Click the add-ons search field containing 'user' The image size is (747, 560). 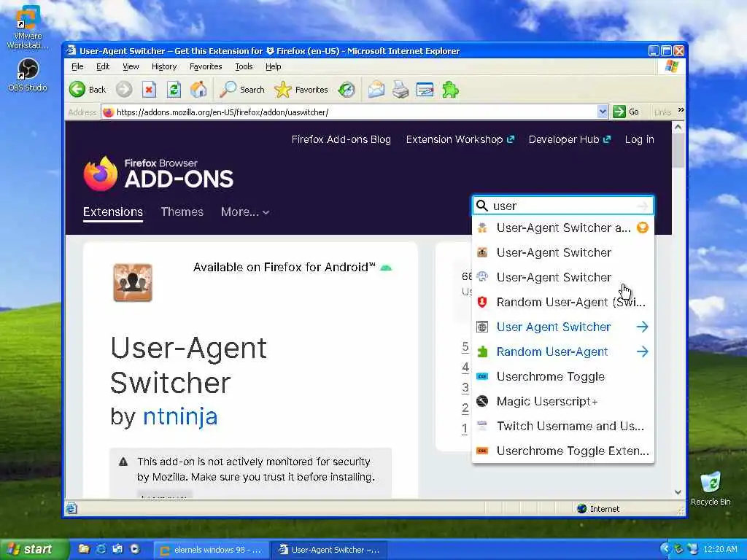click(x=562, y=206)
